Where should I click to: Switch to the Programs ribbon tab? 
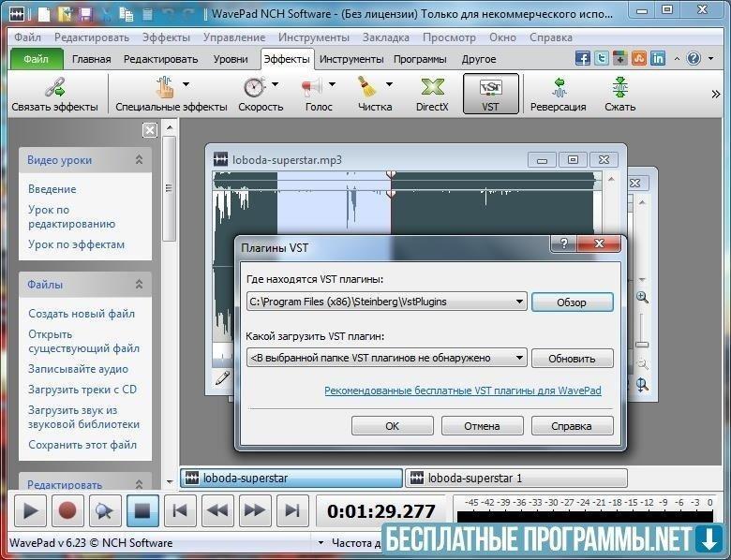coord(420,59)
